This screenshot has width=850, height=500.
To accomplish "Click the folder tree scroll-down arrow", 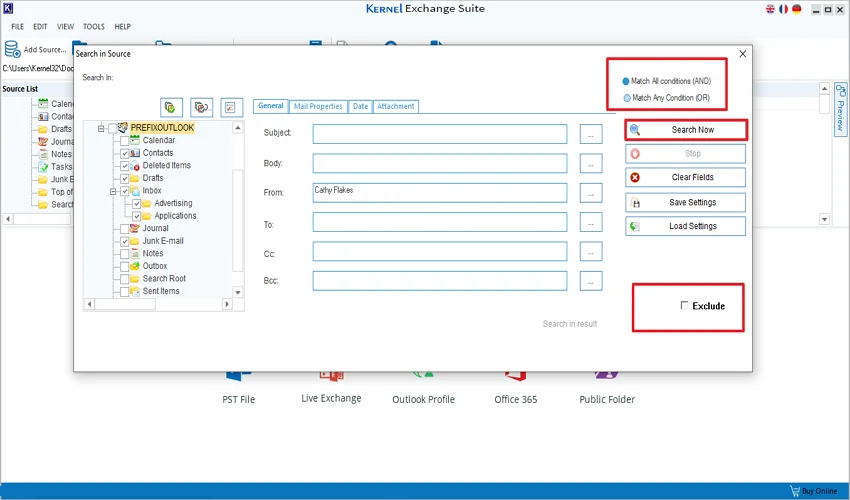I will [237, 292].
